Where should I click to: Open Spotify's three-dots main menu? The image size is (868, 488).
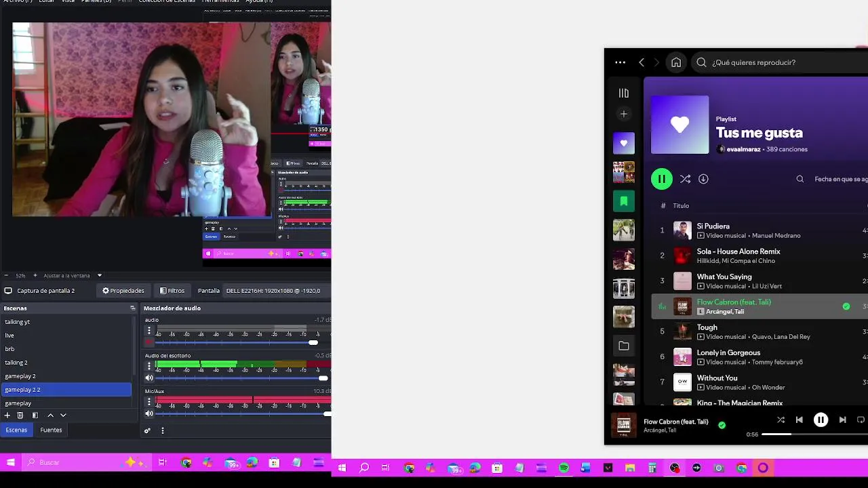(x=620, y=62)
